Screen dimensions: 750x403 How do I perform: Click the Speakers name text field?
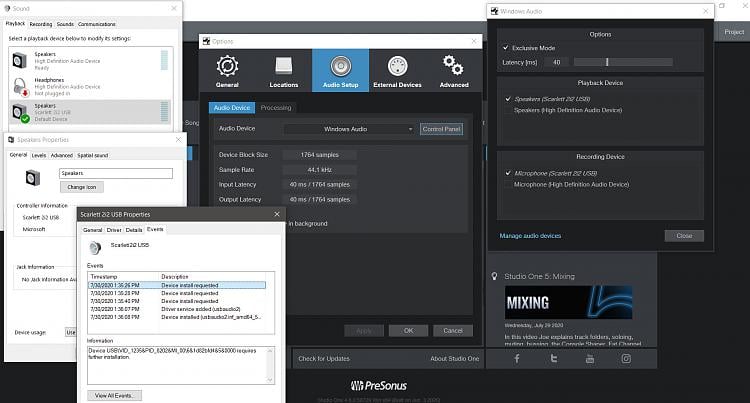116,173
